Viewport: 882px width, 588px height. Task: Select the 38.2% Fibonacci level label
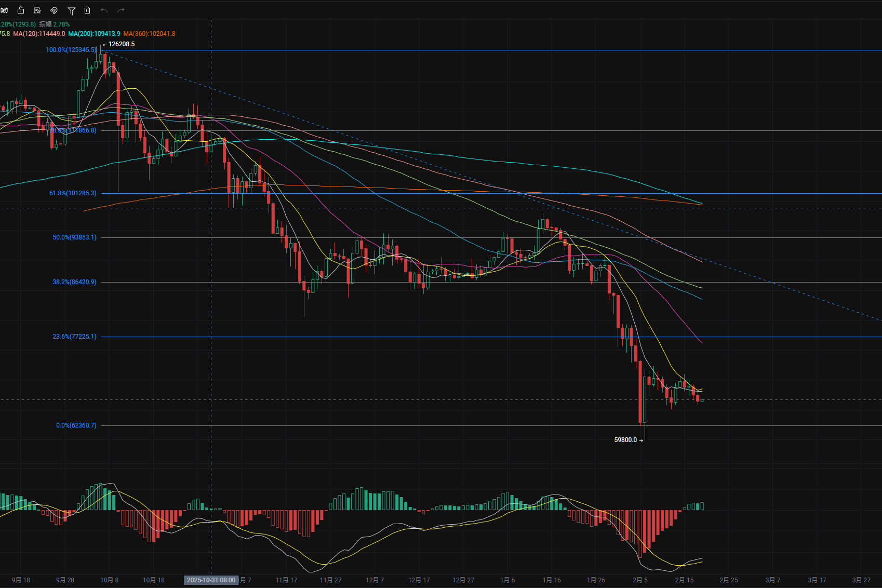74,282
